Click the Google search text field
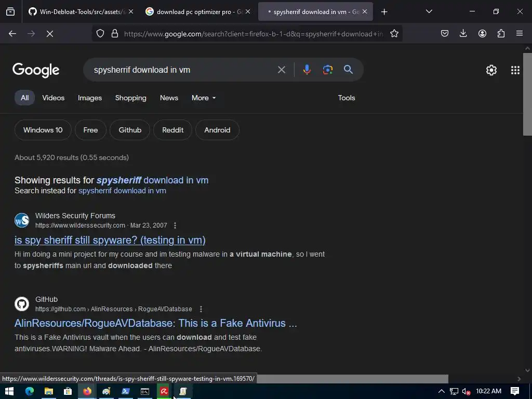532x399 pixels. (183, 70)
